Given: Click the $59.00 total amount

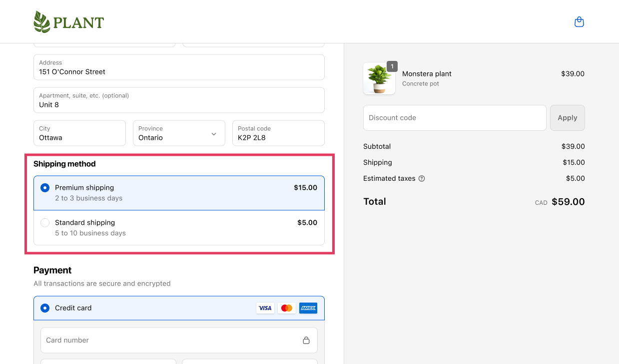Looking at the screenshot, I should coord(568,202).
